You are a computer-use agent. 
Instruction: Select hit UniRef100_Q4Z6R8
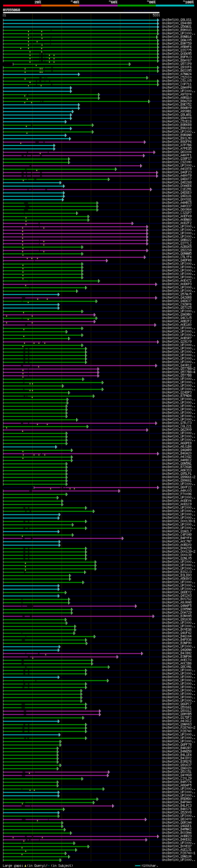click(176, 297)
